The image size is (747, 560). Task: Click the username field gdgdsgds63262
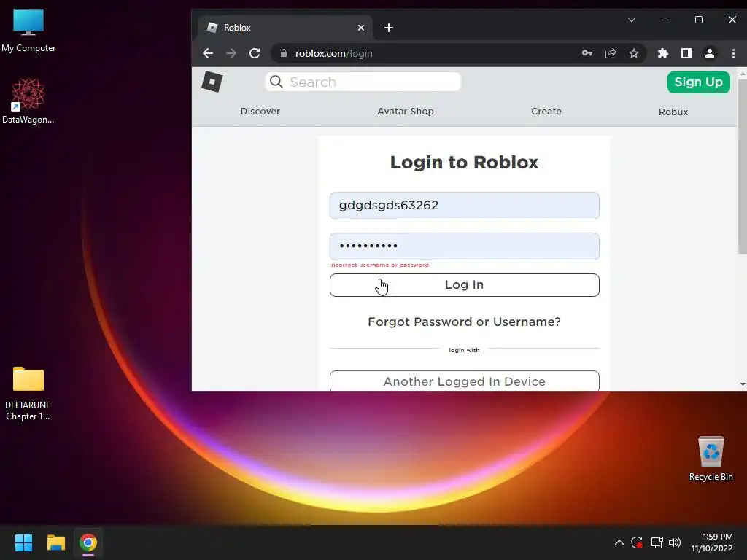(x=464, y=206)
